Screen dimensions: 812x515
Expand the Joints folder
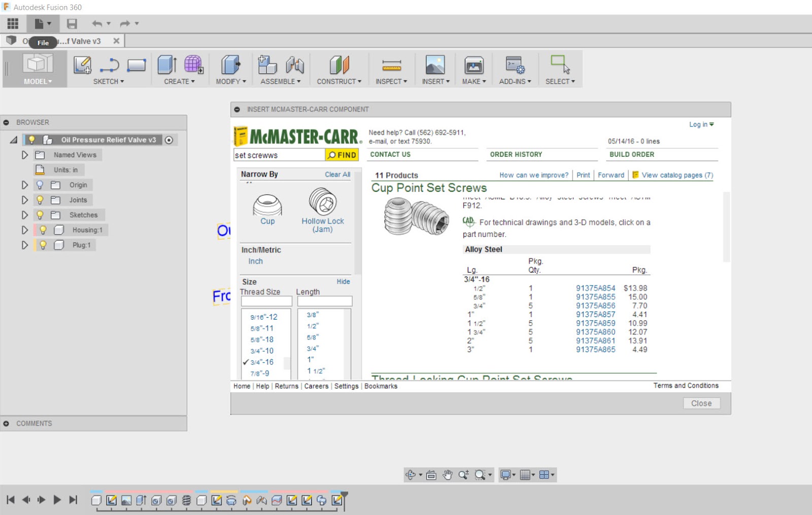coord(25,200)
